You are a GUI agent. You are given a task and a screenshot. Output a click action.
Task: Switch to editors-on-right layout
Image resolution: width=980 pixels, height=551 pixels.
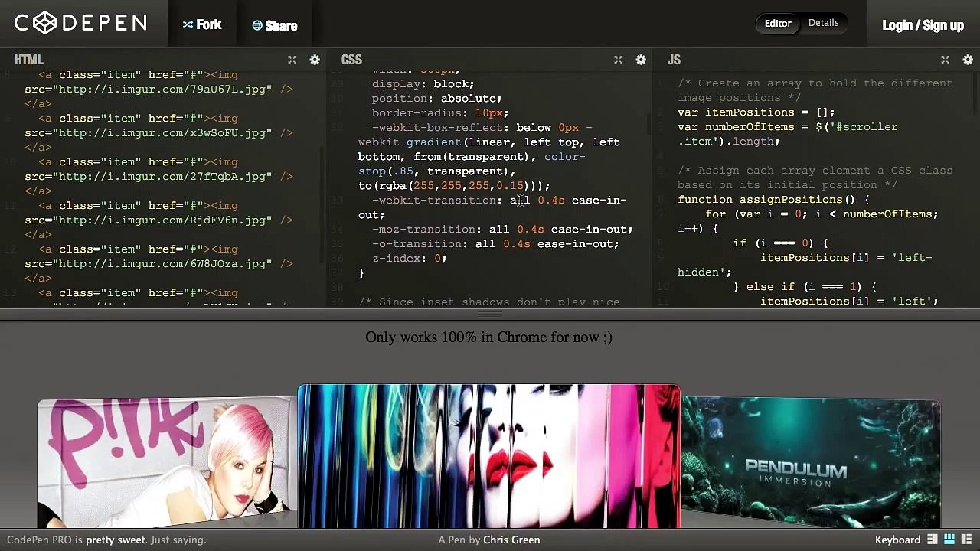(x=966, y=540)
